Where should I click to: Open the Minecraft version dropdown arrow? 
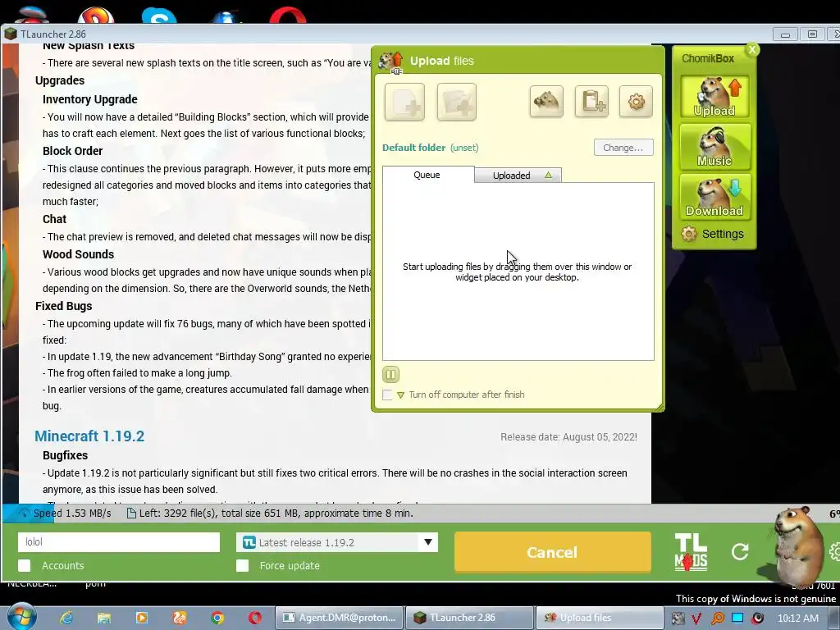428,542
